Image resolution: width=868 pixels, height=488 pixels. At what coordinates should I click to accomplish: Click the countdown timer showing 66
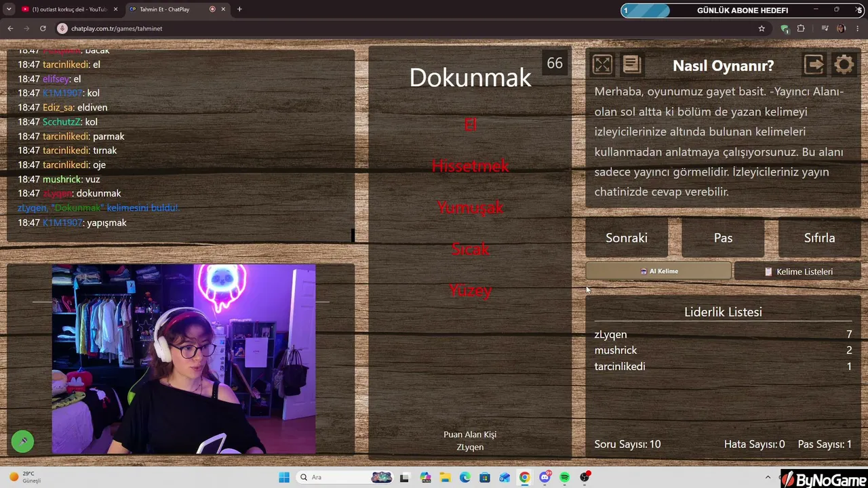point(555,63)
